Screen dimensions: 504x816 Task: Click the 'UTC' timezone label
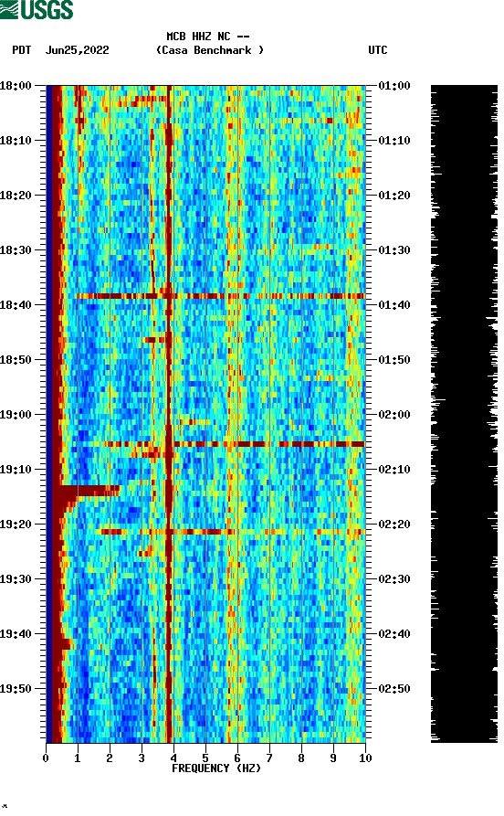[378, 50]
